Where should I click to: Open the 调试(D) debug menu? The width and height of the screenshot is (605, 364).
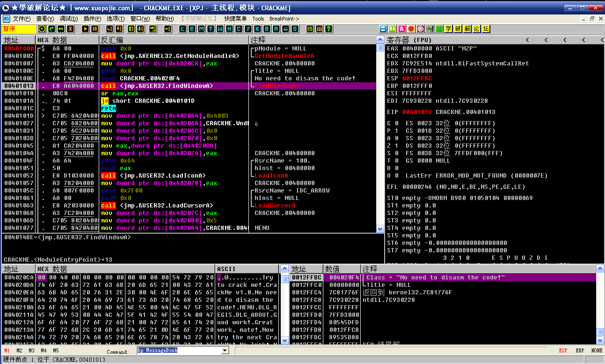(69, 19)
